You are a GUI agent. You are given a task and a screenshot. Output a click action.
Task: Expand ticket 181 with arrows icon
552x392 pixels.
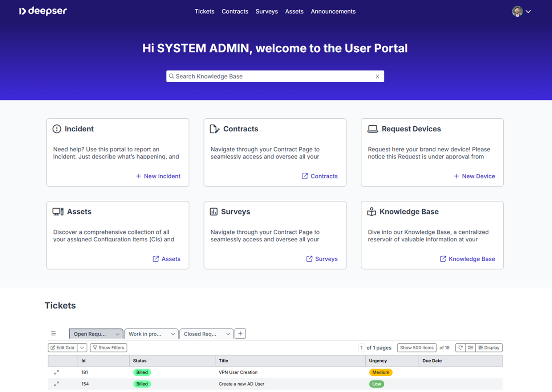coord(56,372)
